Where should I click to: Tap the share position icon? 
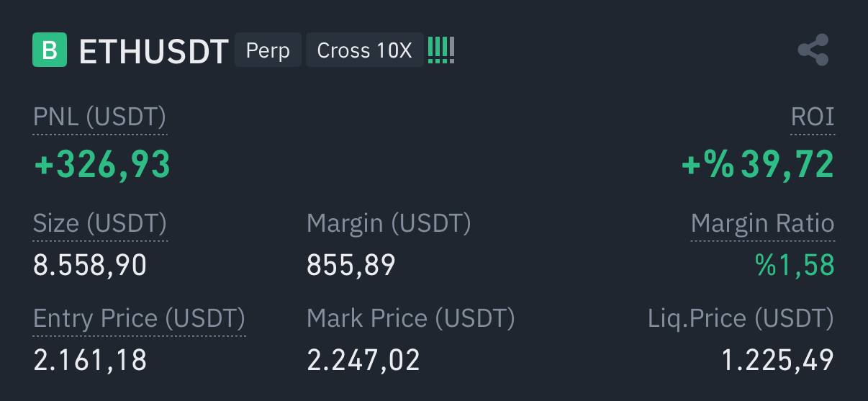pyautogui.click(x=813, y=50)
